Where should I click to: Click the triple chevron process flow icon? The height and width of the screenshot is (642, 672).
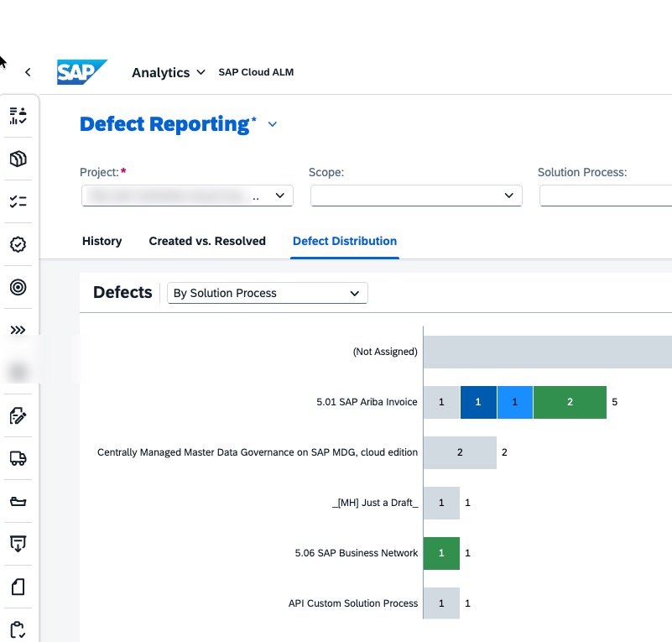(18, 330)
